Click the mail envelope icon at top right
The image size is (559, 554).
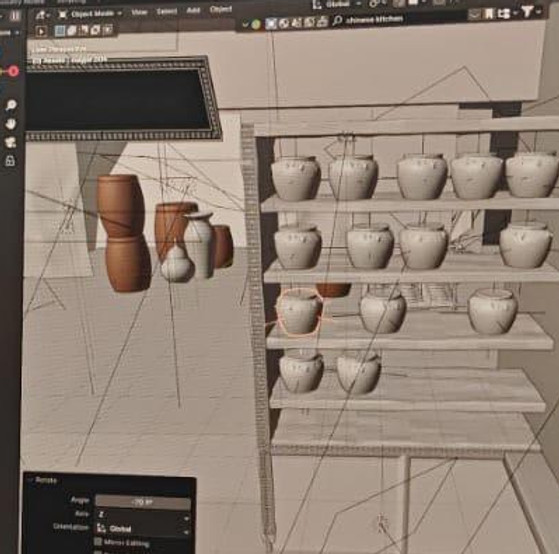coord(474,14)
